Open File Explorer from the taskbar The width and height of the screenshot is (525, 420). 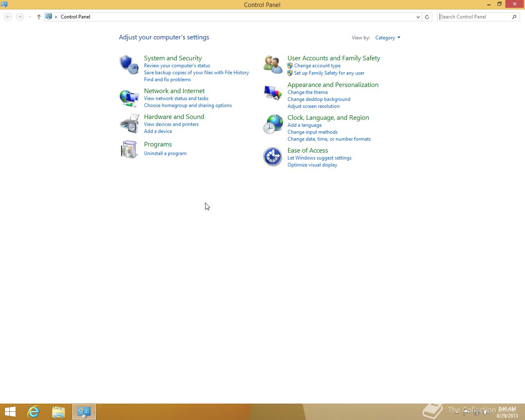[59, 412]
